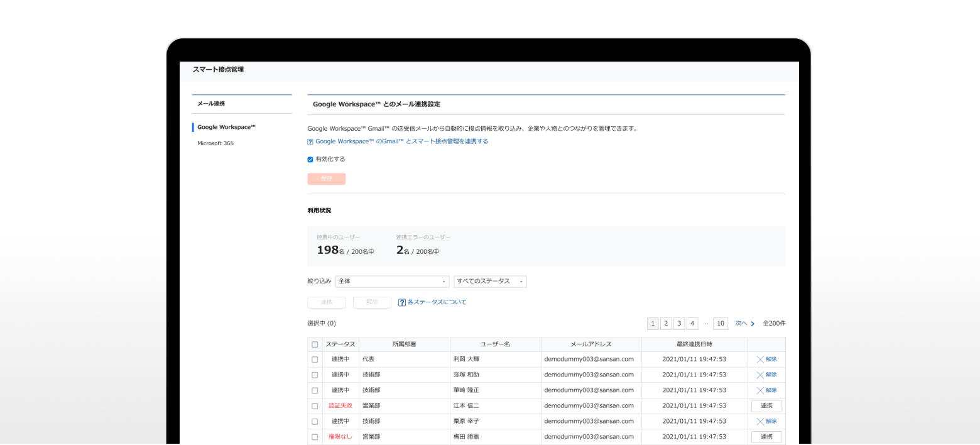Click the 解除 button above the table
Image resolution: width=980 pixels, height=445 pixels.
tap(372, 302)
